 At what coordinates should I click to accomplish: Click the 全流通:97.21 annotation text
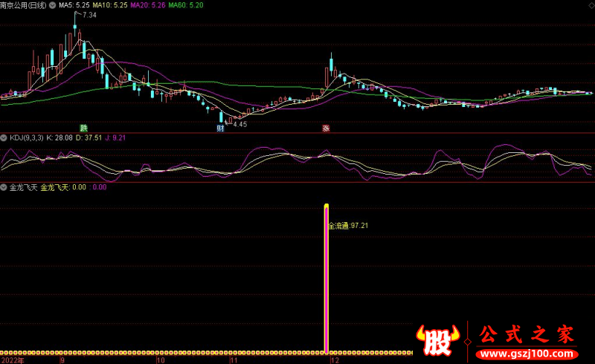click(x=349, y=225)
